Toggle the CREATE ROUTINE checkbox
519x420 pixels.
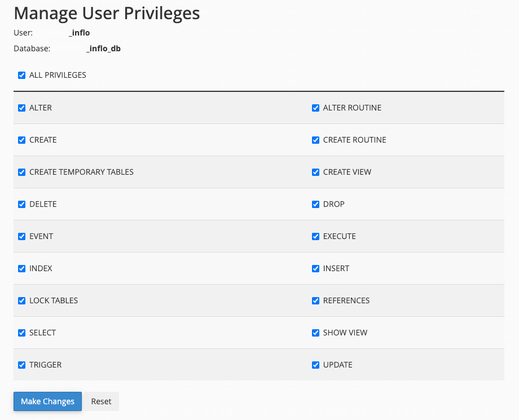316,140
